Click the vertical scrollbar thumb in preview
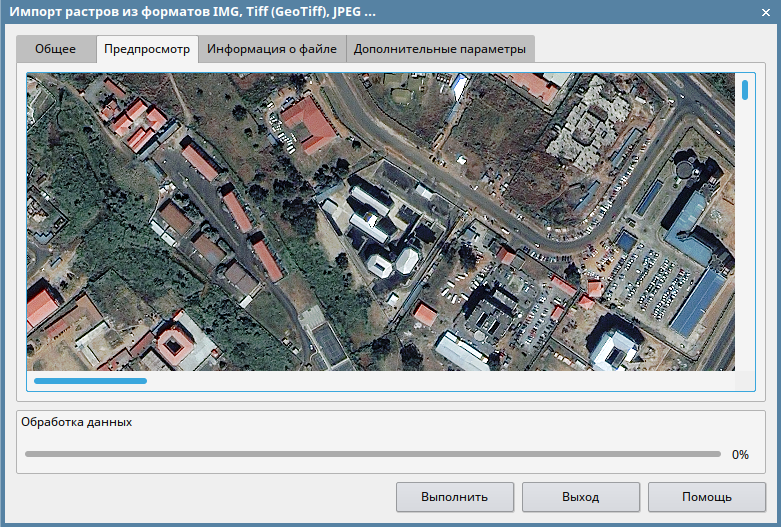The height and width of the screenshot is (527, 781). coord(745,90)
